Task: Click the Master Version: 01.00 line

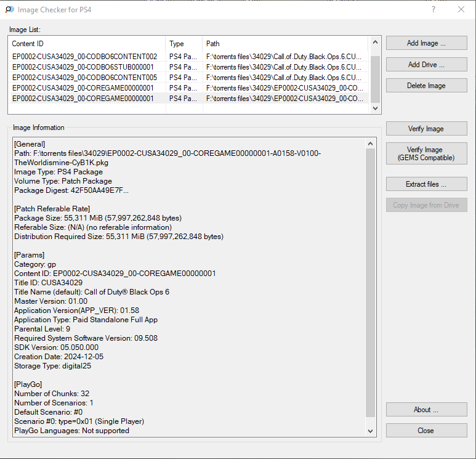Action: [x=50, y=301]
